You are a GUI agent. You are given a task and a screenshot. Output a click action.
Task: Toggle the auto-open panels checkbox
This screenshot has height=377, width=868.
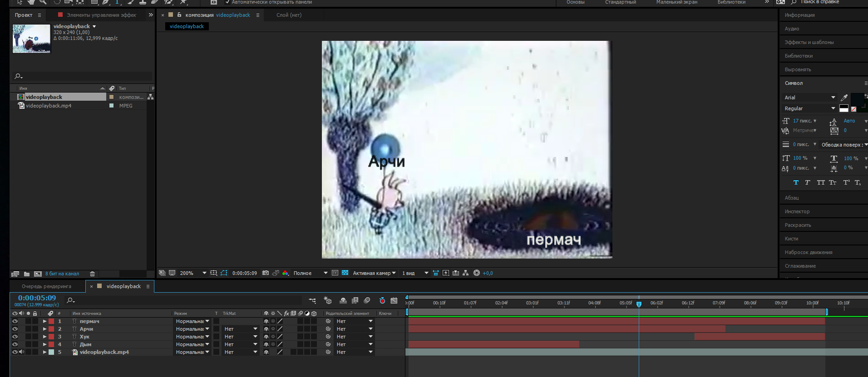pos(227,2)
